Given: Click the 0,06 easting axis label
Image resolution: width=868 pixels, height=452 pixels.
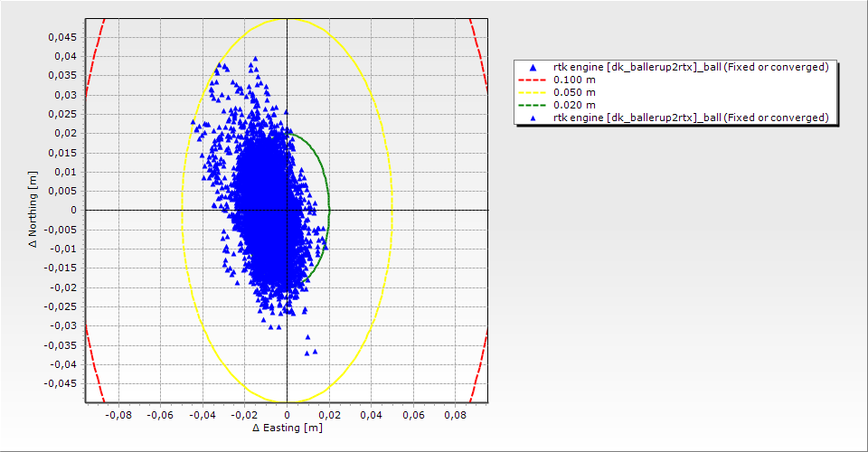Looking at the screenshot, I should (x=413, y=415).
